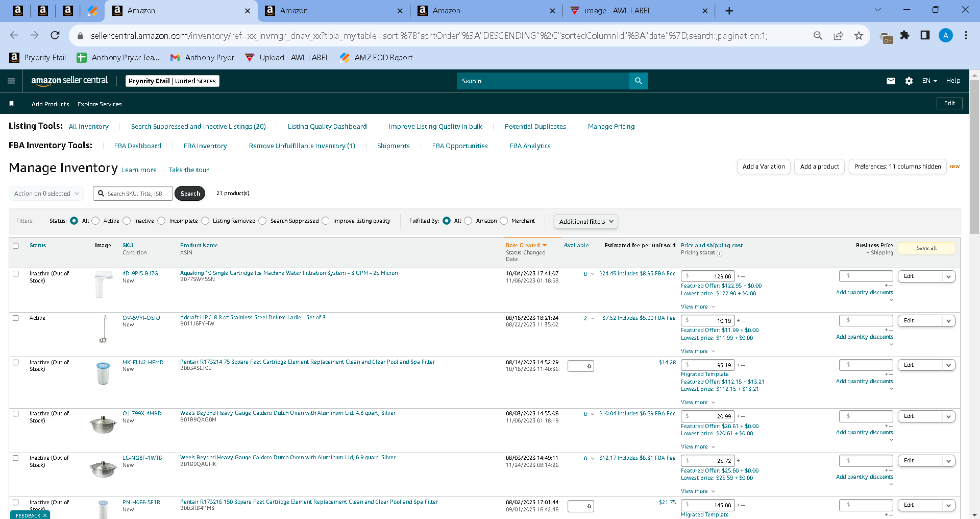The width and height of the screenshot is (980, 519).
Task: Tick the select-all checkbox in the table header
Action: click(x=16, y=246)
